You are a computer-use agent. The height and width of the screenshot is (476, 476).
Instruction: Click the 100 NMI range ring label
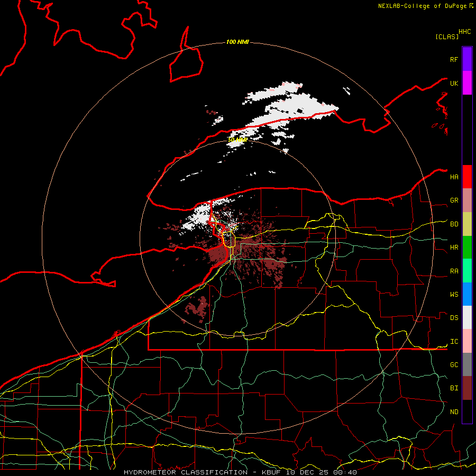[x=237, y=42]
